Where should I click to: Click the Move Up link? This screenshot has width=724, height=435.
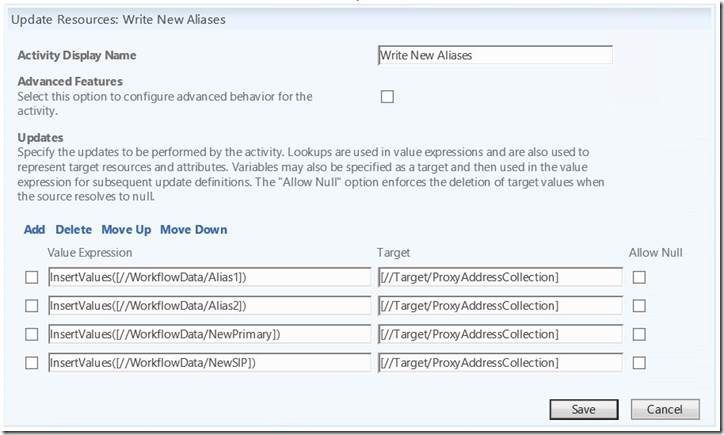[x=125, y=229]
